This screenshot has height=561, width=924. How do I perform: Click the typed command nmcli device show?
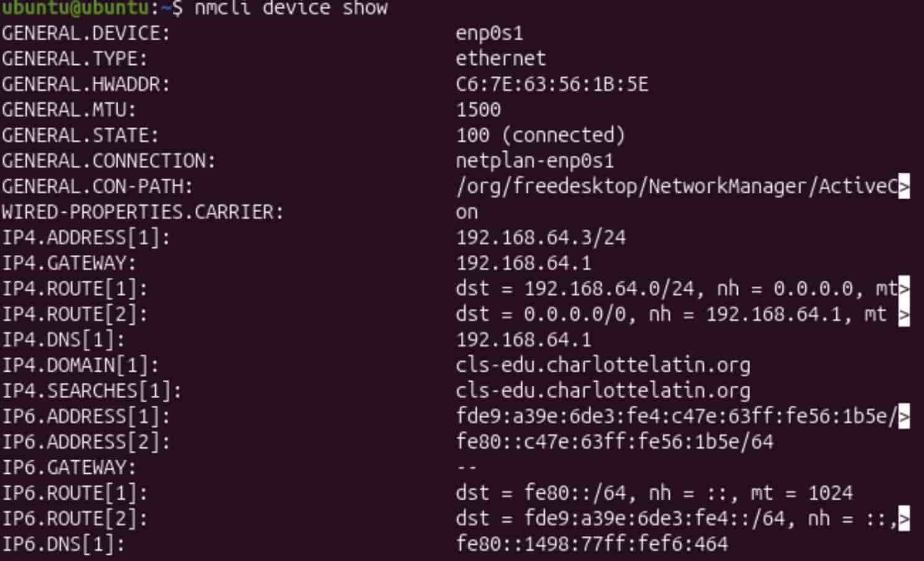click(x=291, y=8)
